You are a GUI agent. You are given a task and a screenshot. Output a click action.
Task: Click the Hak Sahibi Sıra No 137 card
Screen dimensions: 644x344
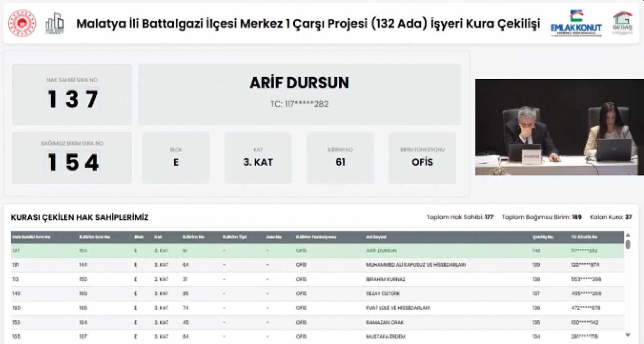72,94
